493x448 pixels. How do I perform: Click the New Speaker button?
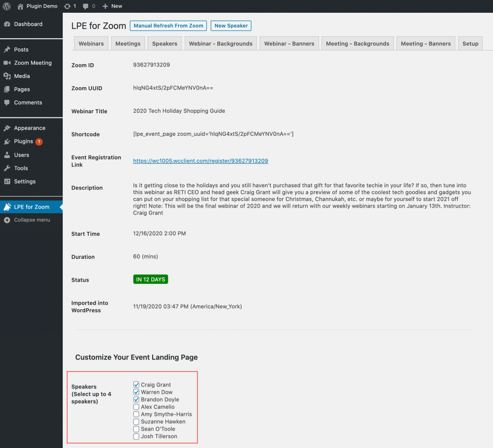pyautogui.click(x=231, y=25)
